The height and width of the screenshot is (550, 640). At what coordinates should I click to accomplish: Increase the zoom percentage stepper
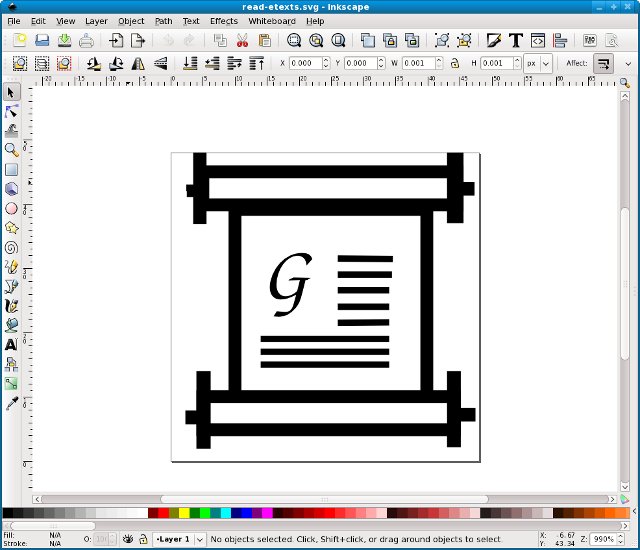(620, 536)
